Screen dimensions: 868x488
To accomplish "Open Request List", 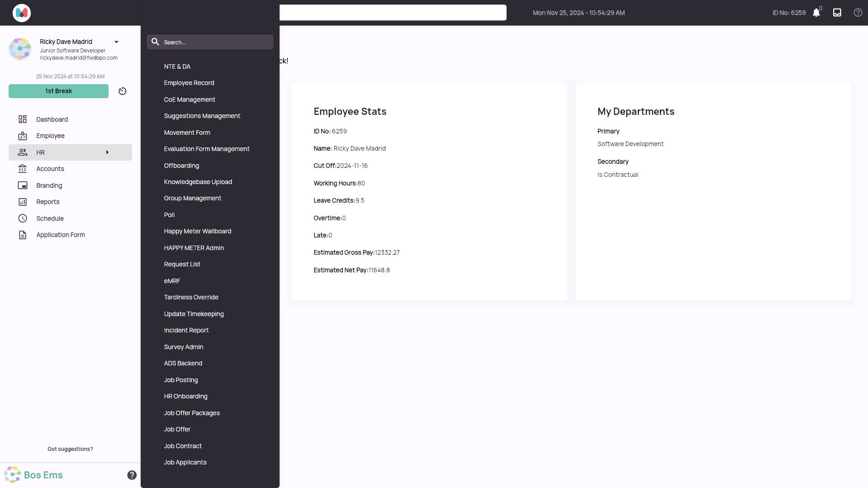I will (182, 264).
